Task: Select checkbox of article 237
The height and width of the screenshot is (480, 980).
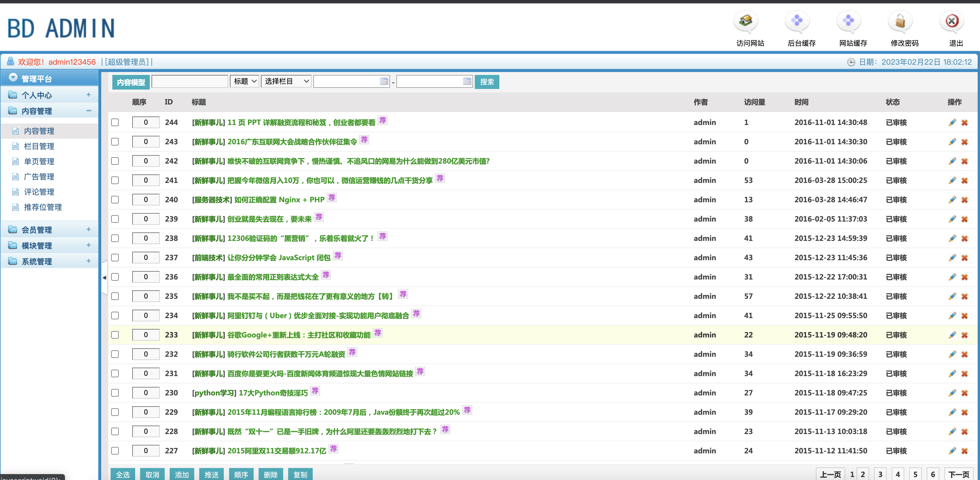Action: point(115,257)
